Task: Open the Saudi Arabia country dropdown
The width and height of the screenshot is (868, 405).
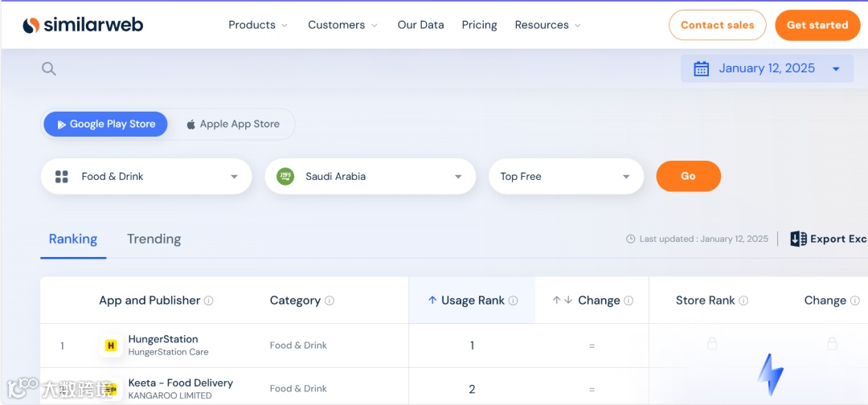Action: (x=370, y=177)
